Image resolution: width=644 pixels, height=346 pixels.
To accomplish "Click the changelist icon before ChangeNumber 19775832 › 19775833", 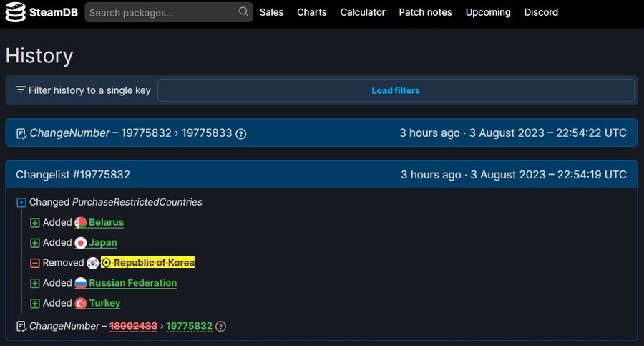I will click(21, 134).
